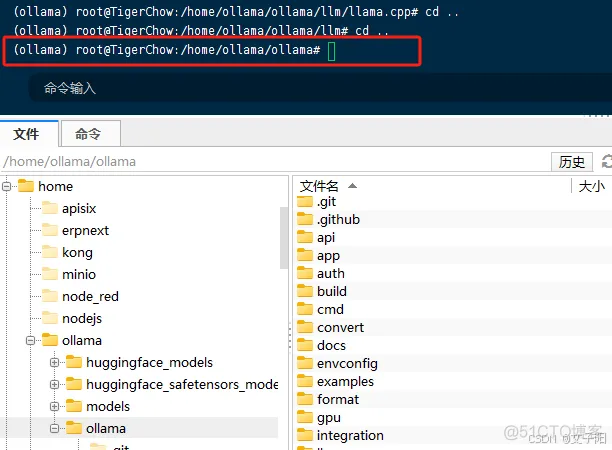The width and height of the screenshot is (612, 450).
Task: Click the format folder icon
Action: click(305, 399)
